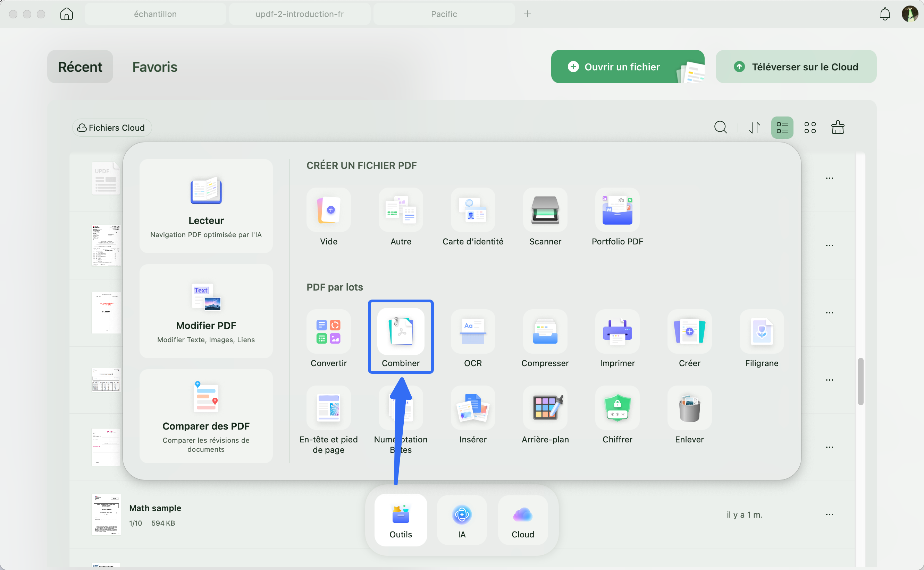Open the Chiffrer encryption tool
This screenshot has width=924, height=570.
tap(617, 407)
